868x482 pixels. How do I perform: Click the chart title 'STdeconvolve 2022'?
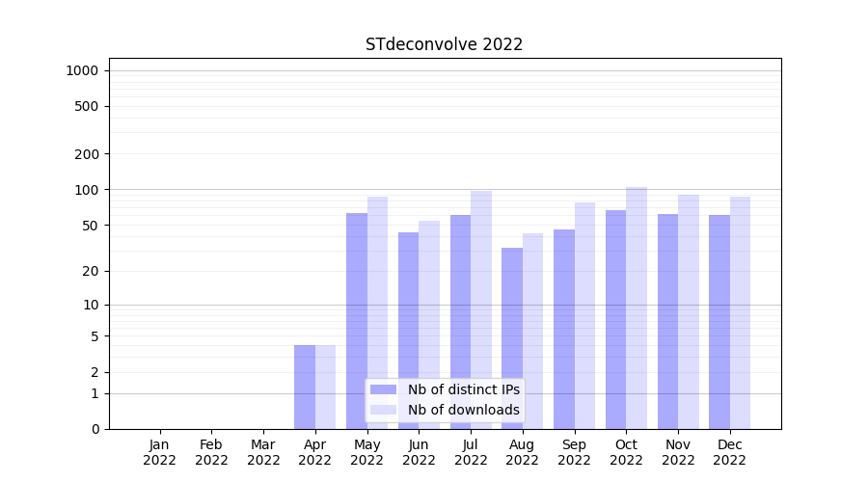tap(444, 44)
